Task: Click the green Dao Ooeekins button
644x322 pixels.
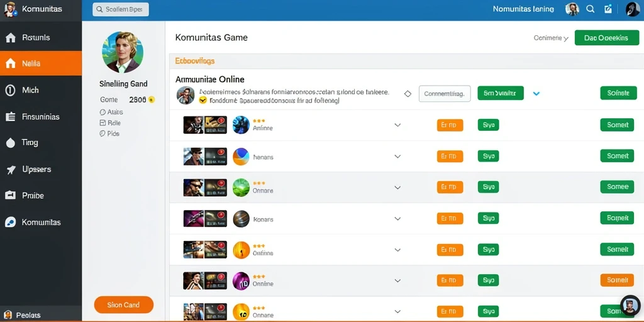Action: 607,38
